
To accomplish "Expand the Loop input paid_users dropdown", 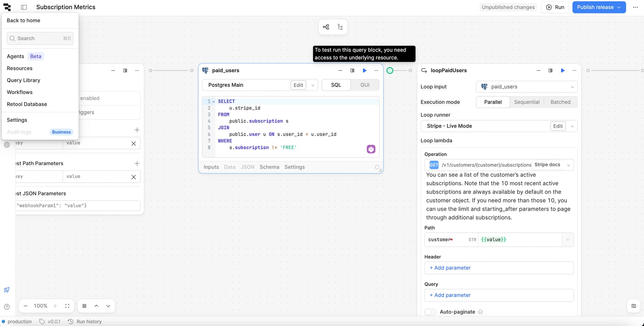I will (x=572, y=87).
